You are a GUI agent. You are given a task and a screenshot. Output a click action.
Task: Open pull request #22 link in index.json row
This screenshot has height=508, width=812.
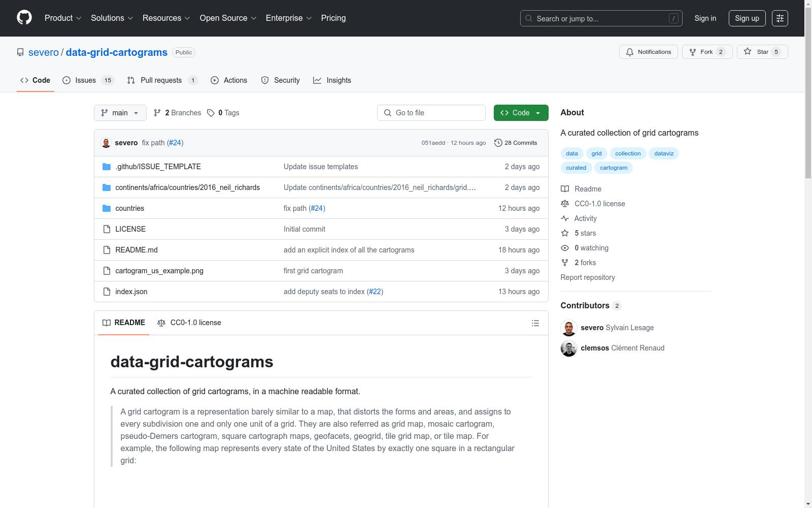pyautogui.click(x=375, y=292)
